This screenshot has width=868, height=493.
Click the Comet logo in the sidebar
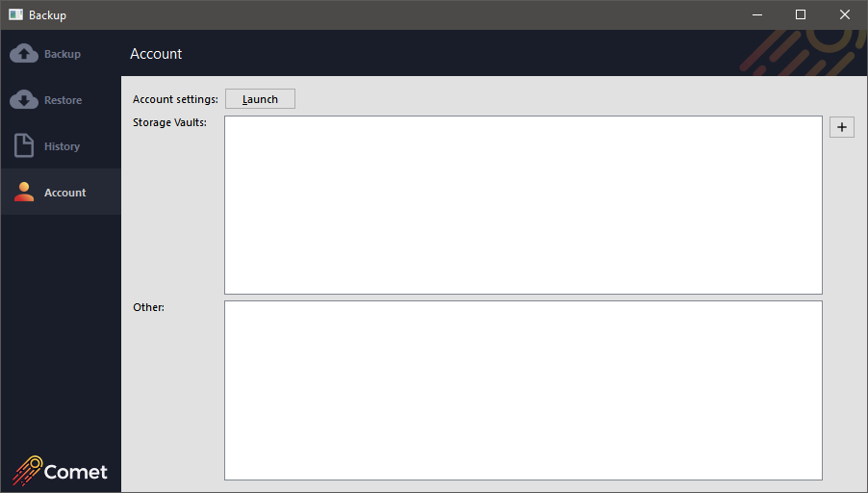61,471
